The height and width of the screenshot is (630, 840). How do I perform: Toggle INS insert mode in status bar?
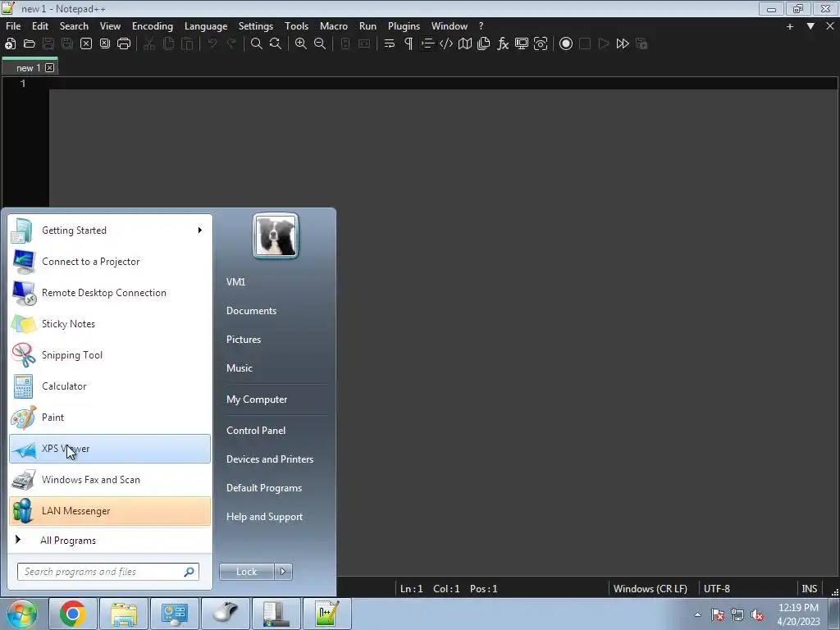pyautogui.click(x=809, y=589)
